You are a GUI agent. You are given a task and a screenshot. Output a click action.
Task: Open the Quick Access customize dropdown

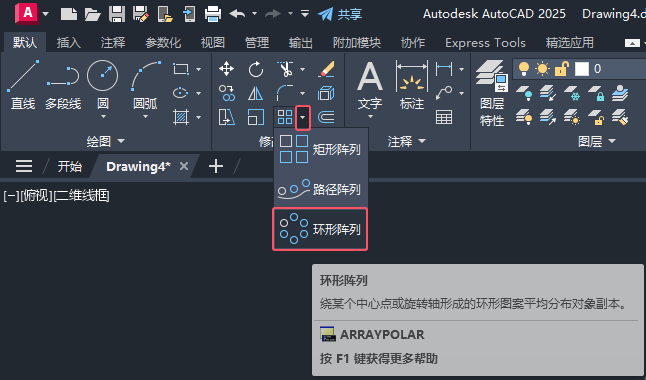(305, 14)
